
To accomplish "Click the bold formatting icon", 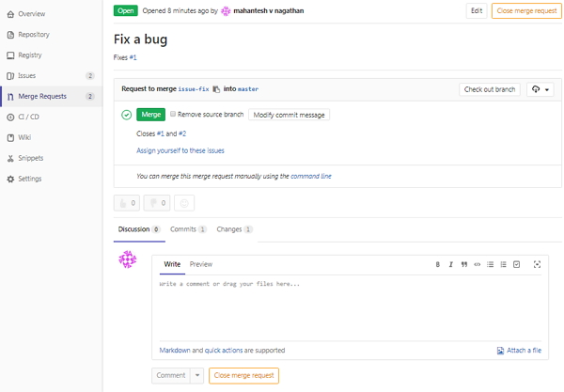I will tap(437, 265).
